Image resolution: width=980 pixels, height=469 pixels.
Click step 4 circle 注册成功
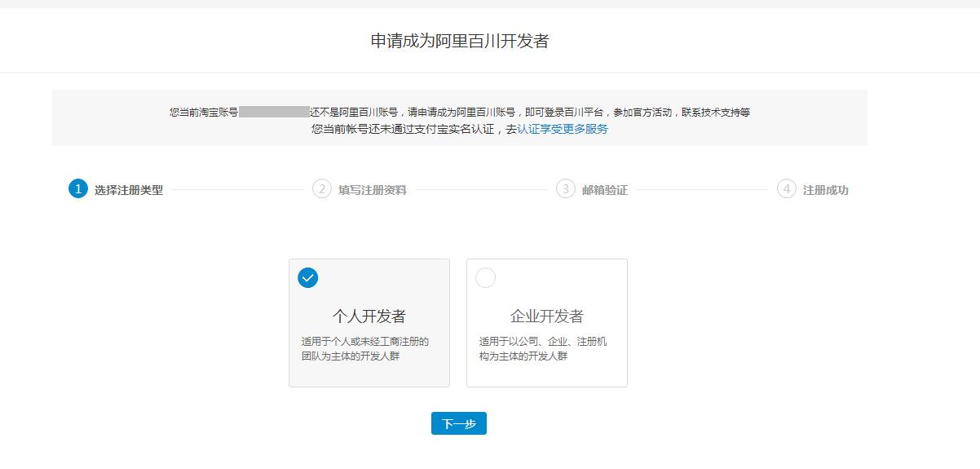[787, 189]
